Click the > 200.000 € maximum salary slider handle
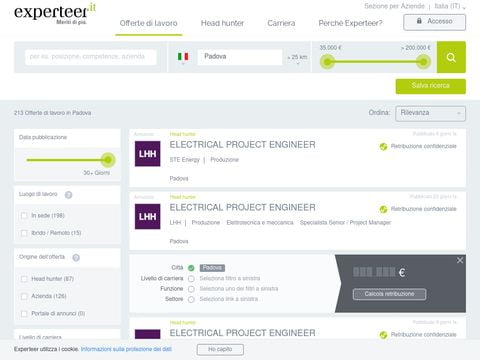This screenshot has width=480, height=360. click(423, 62)
